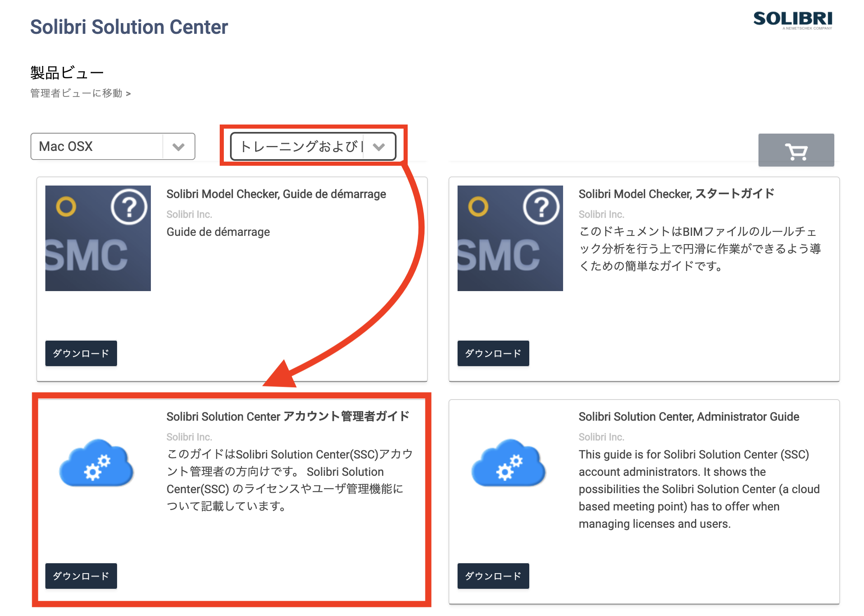The image size is (864, 616).
Task: Select title Solibri Solution Center, Administrator Guide
Action: click(689, 416)
